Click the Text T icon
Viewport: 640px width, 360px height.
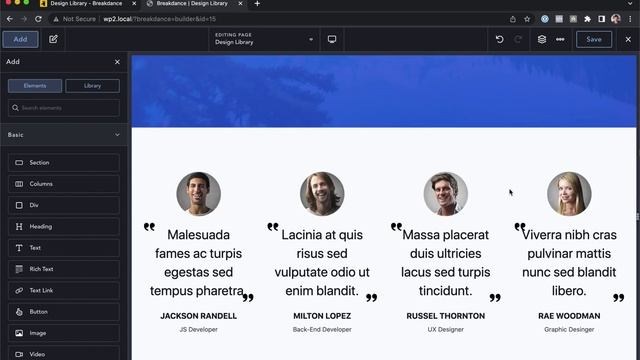[x=19, y=248]
